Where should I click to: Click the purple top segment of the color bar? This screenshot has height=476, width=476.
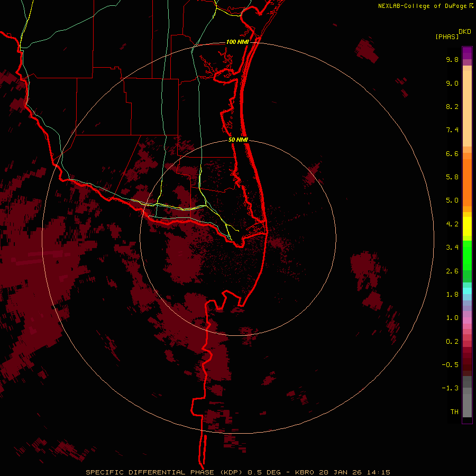[467, 53]
